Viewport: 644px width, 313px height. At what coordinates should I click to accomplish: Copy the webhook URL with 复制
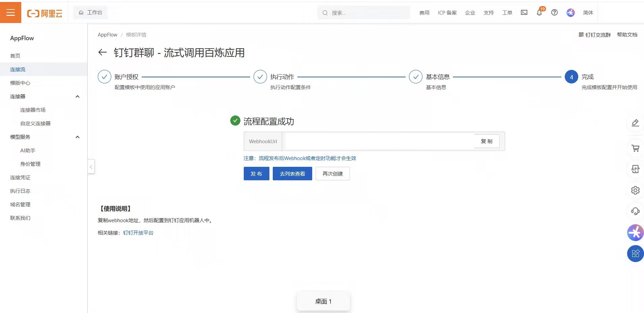[x=487, y=141]
